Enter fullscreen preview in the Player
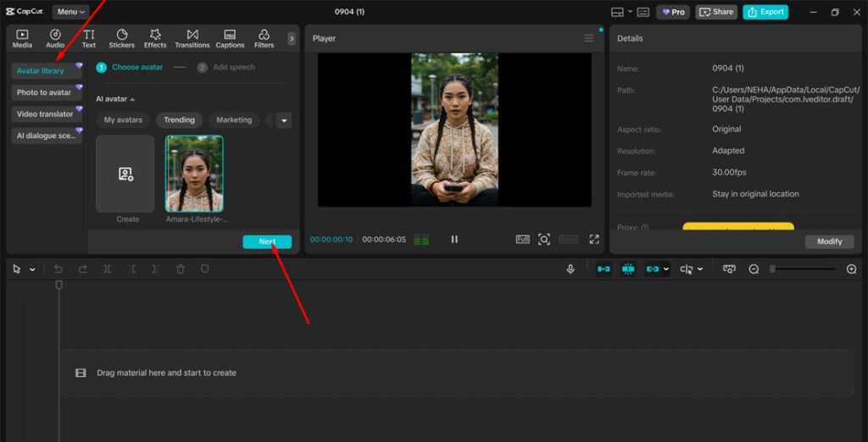 (x=594, y=240)
